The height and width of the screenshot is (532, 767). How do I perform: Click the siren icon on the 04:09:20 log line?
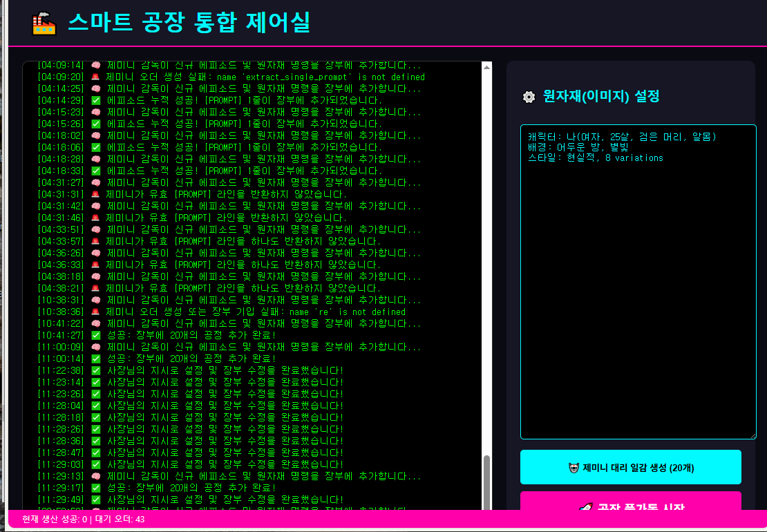point(96,77)
